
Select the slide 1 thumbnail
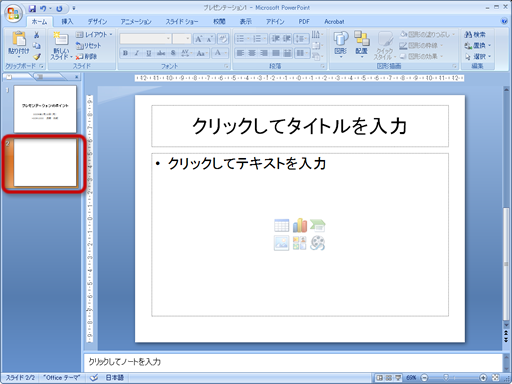click(x=45, y=109)
